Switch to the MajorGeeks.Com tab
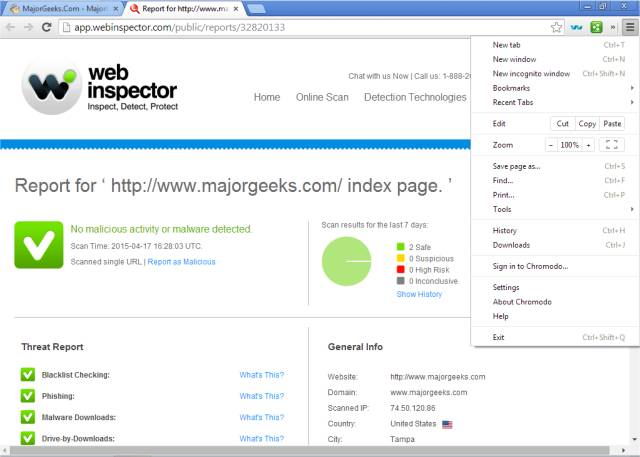This screenshot has width=640, height=457. 63,9
